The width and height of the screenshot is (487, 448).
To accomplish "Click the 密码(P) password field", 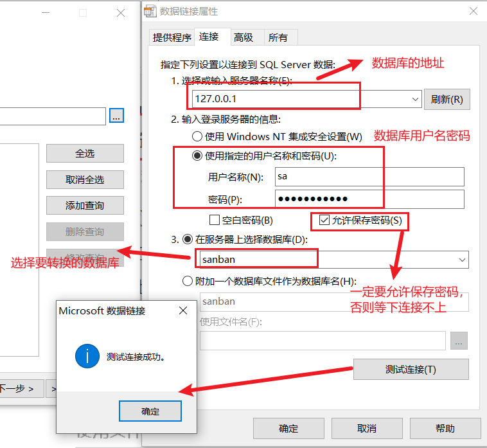I will tap(369, 199).
